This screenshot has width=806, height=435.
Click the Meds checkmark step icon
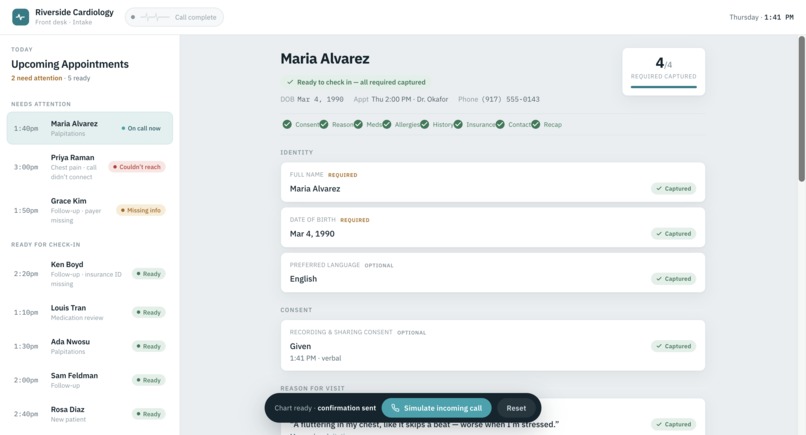click(358, 124)
